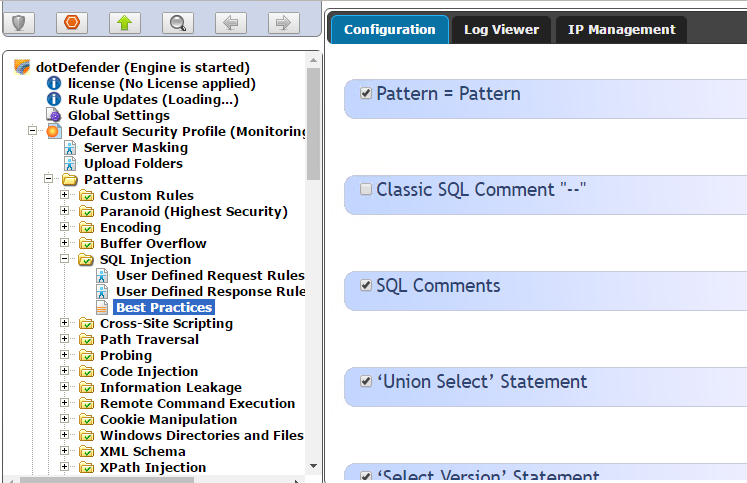The height and width of the screenshot is (483, 747).
Task: Uncheck the Pattern = Pattern checkbox
Action: point(365,93)
